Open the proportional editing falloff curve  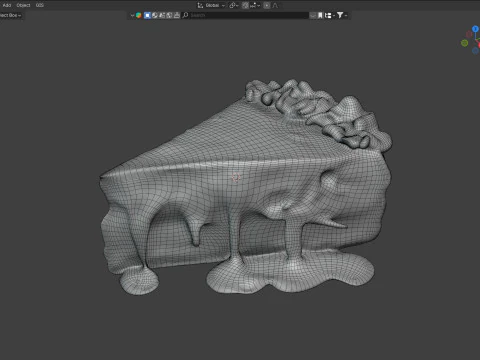(x=275, y=5)
